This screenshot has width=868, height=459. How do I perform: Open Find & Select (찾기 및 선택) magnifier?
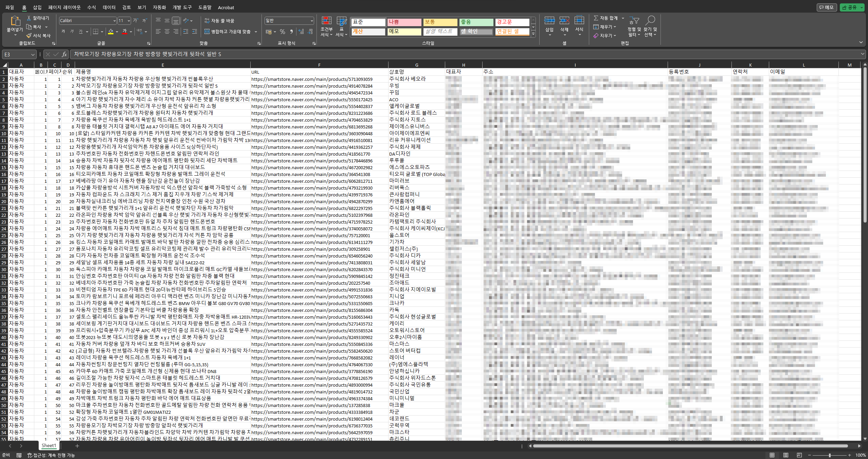tap(650, 21)
